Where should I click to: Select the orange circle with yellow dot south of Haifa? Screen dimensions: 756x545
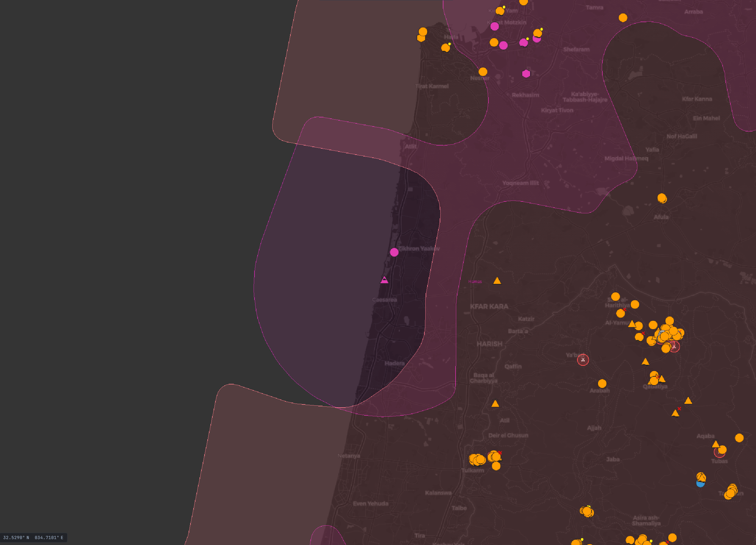(445, 48)
